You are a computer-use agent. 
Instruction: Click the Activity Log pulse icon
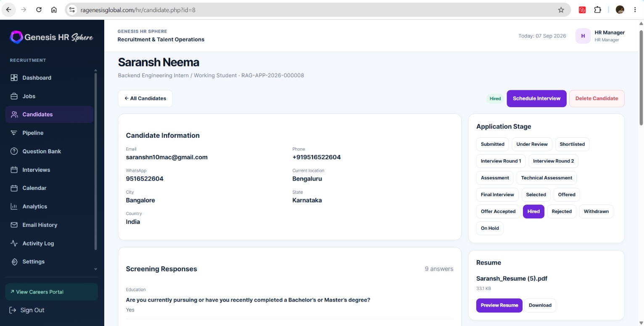click(14, 243)
